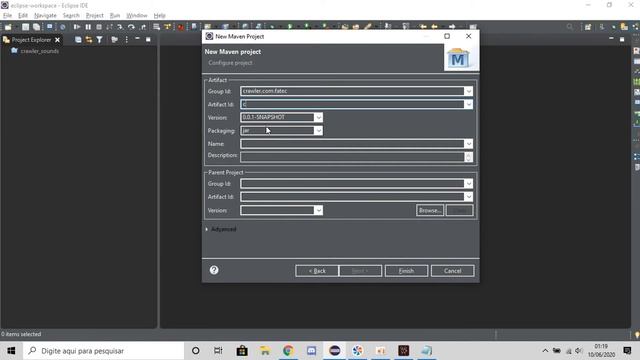Screen dimensions: 640x360
Task: Toggle Link with Editor in Project Explorer
Action: pyautogui.click(x=89, y=40)
